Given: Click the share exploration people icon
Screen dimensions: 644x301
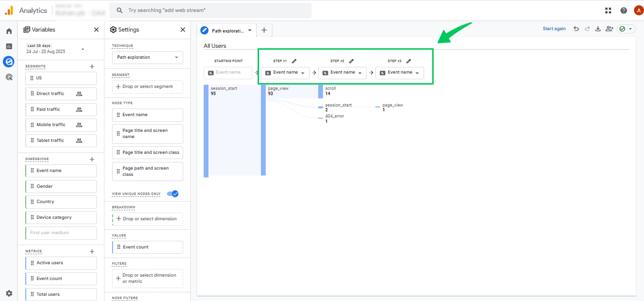Looking at the screenshot, I should 609,29.
